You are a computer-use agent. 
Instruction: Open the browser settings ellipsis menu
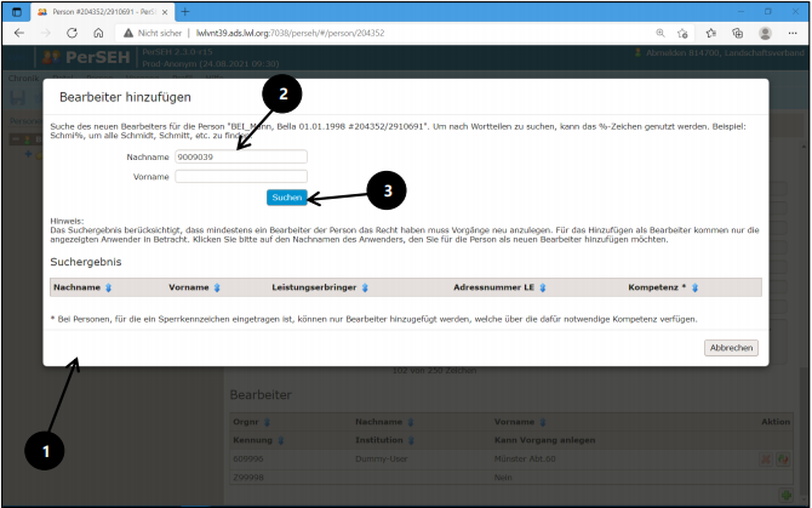point(793,34)
